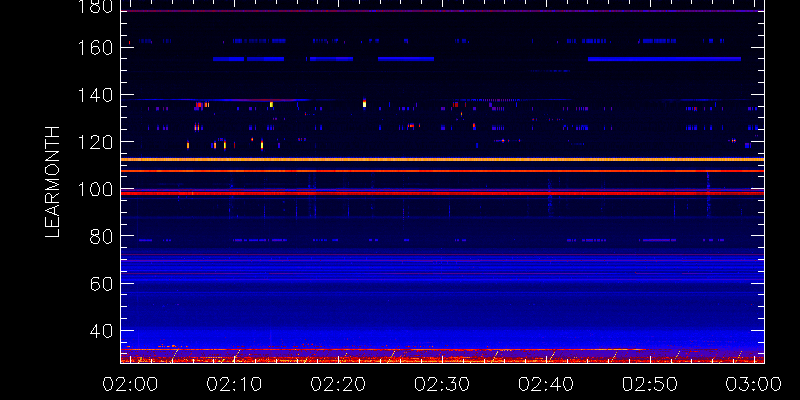This screenshot has width=800, height=400.
Task: Click the bright burst near 02:22 at 137
Action: click(364, 103)
